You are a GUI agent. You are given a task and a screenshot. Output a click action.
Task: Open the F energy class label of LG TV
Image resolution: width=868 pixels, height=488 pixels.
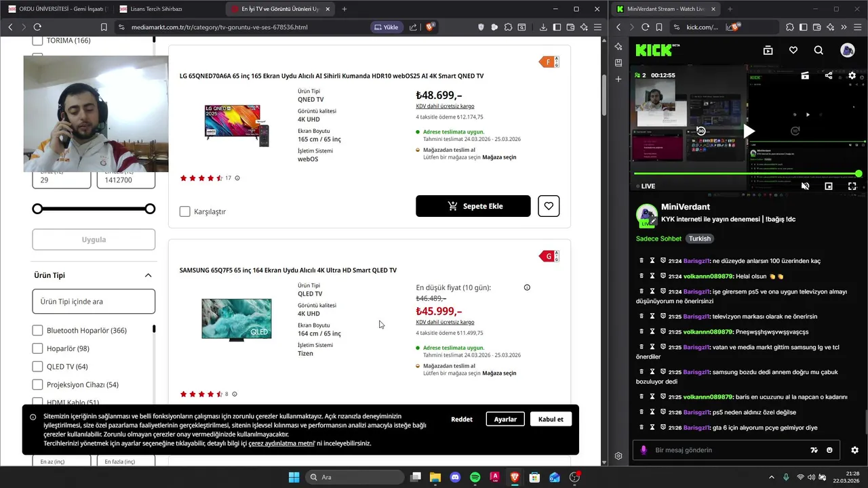(549, 62)
